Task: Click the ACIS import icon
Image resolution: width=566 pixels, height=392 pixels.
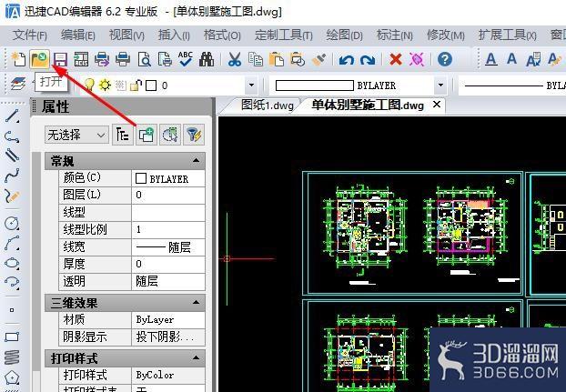Action: (81, 59)
